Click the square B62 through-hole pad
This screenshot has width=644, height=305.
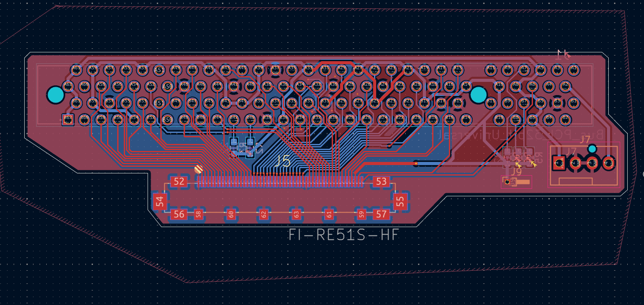(x=67, y=119)
